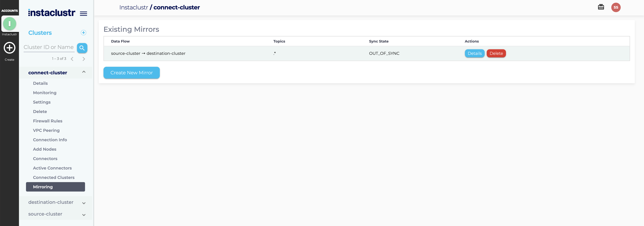
Task: Click the add cluster plus icon
Action: tap(84, 33)
